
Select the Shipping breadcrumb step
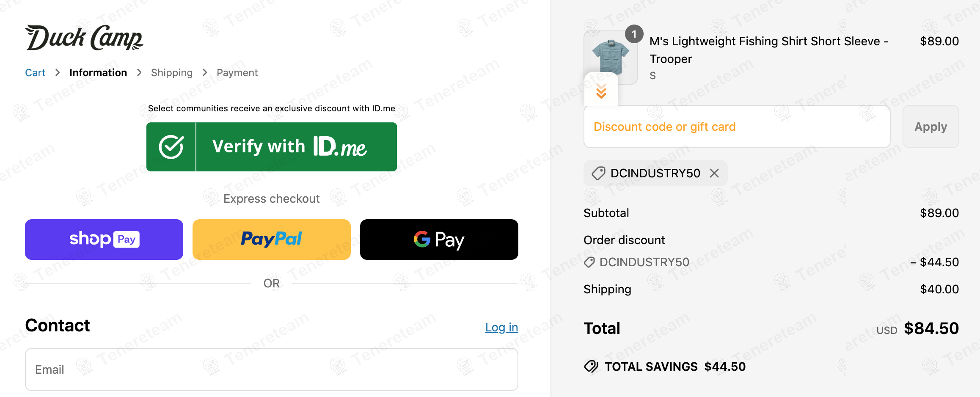click(x=172, y=73)
